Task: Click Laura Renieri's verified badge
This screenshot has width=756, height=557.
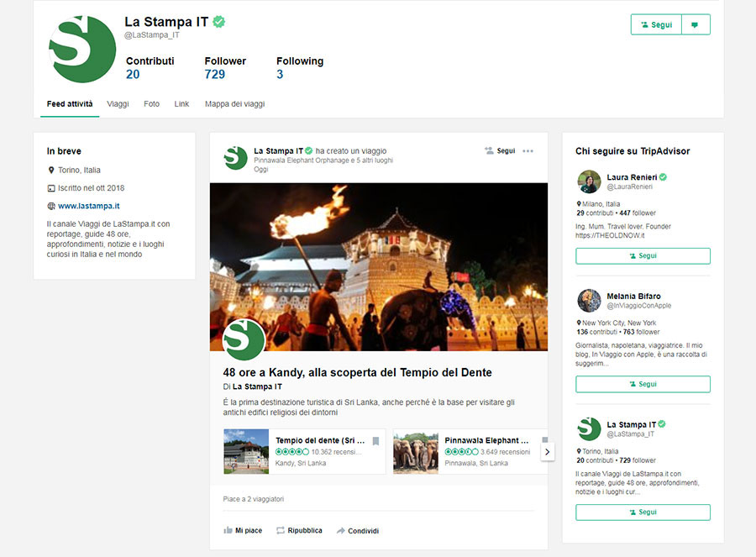Action: (663, 177)
